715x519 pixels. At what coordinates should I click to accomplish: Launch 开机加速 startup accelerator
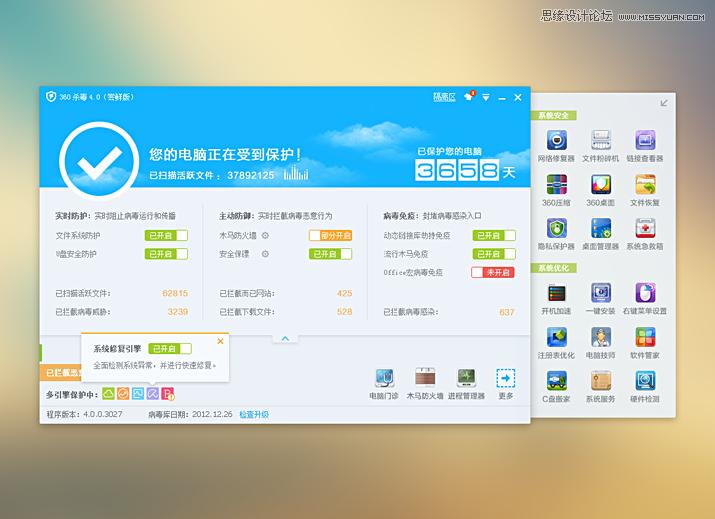(x=556, y=294)
